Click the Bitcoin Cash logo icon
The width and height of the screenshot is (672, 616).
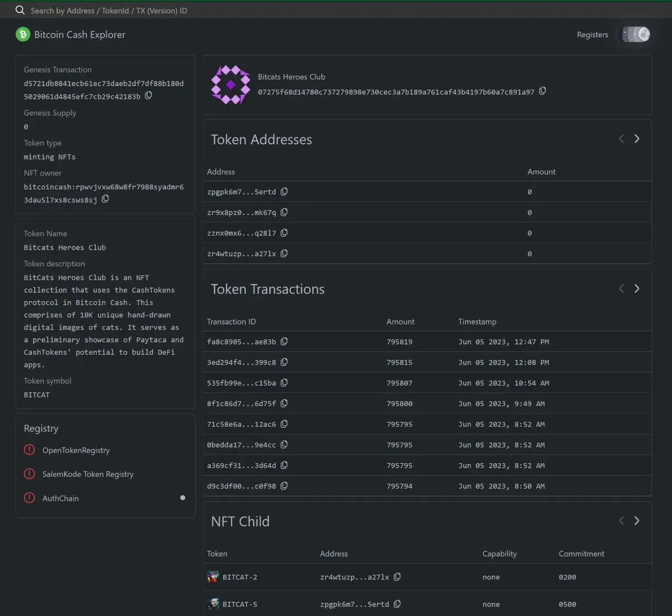[23, 34]
